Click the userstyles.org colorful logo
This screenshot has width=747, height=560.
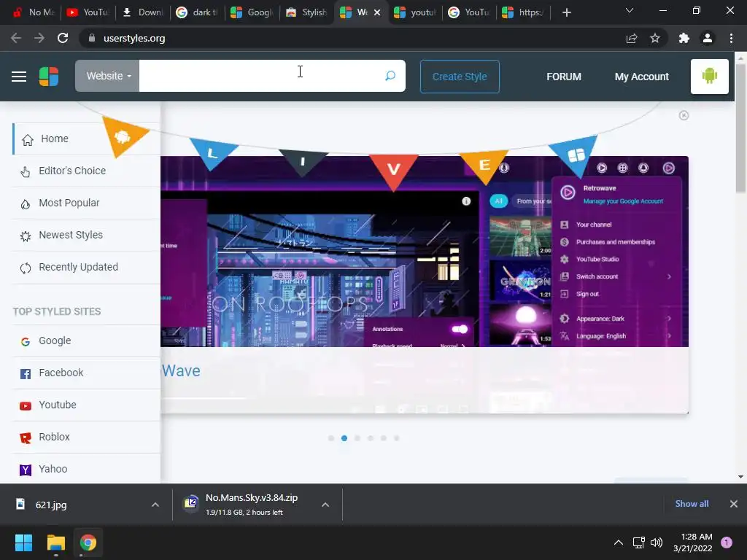tap(49, 76)
